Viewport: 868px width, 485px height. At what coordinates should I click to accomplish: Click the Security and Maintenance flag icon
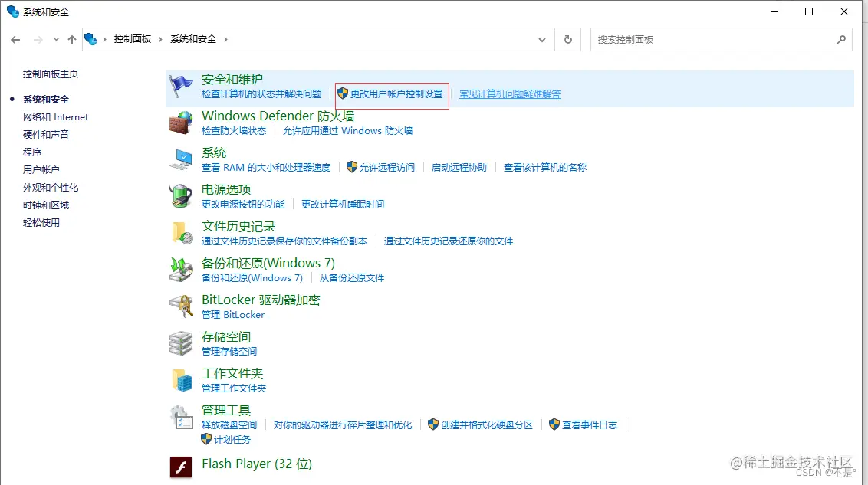pyautogui.click(x=180, y=86)
